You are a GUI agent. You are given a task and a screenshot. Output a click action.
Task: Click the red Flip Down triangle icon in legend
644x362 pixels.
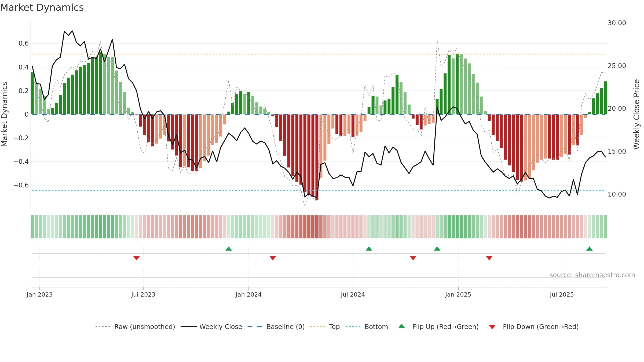point(492,327)
